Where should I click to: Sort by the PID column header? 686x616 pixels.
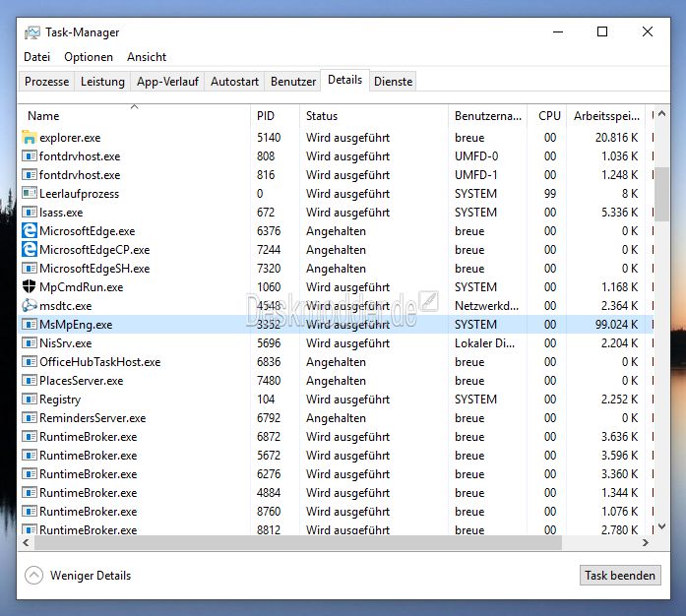click(x=275, y=116)
